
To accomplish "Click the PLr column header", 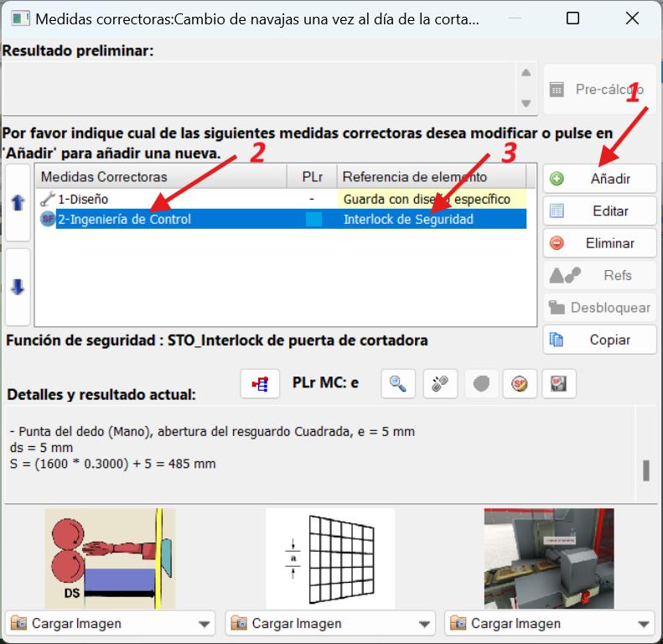I will (312, 177).
